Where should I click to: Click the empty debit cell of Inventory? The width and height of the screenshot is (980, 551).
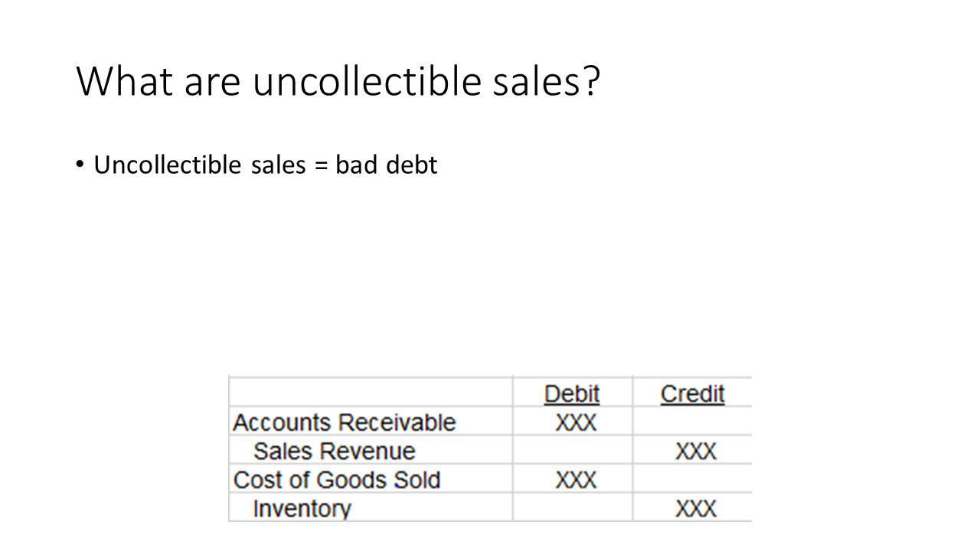573,507
